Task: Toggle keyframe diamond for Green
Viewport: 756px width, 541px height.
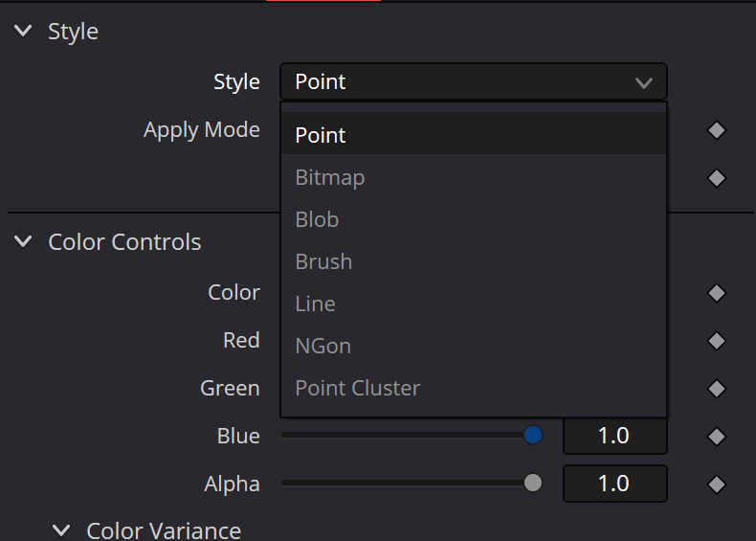Action: click(x=717, y=389)
